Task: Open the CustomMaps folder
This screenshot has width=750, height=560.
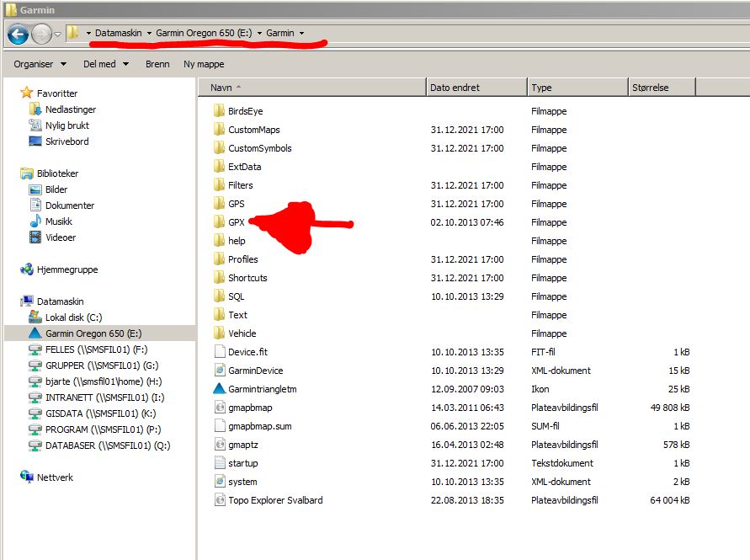Action: pos(253,130)
